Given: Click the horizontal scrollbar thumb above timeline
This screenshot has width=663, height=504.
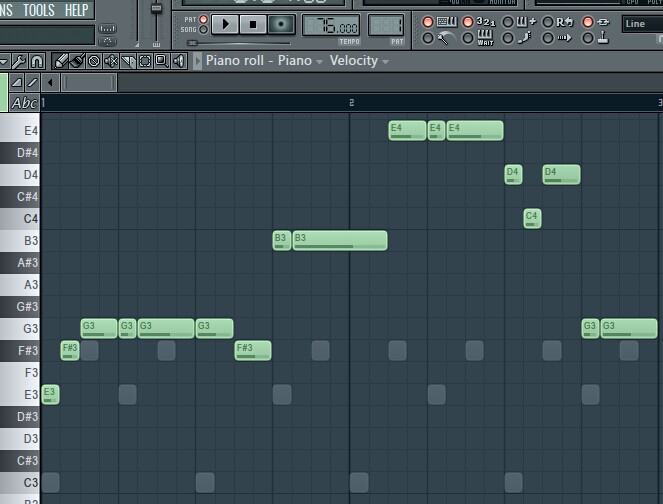Looking at the screenshot, I should tap(89, 82).
